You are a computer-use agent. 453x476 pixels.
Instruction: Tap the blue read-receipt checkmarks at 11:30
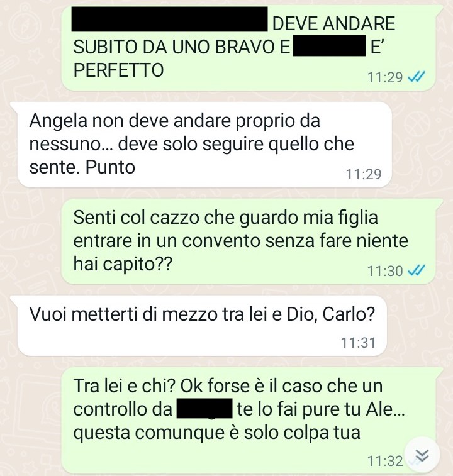pyautogui.click(x=417, y=270)
